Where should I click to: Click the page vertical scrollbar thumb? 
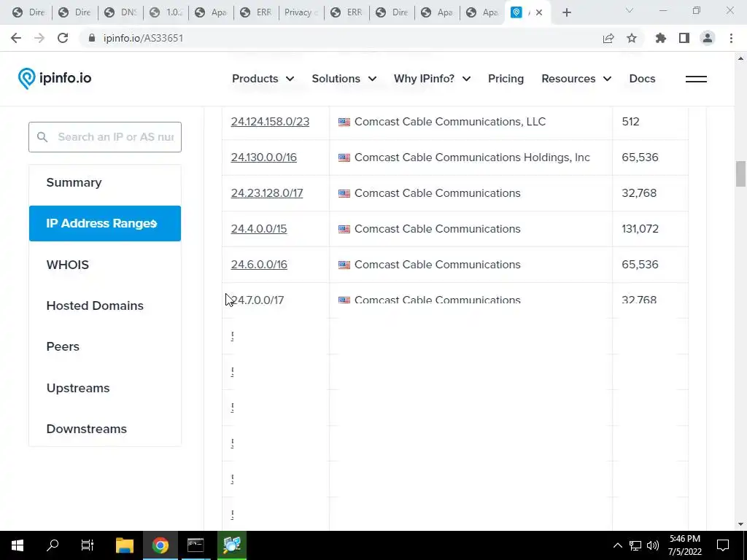pyautogui.click(x=740, y=174)
